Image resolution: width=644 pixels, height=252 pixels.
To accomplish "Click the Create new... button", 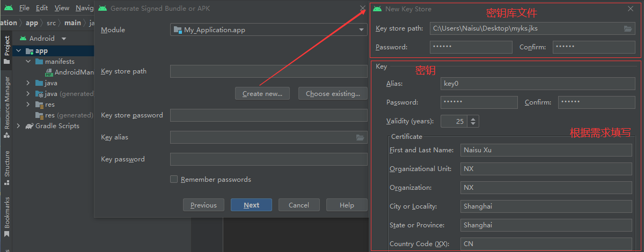I will coord(262,93).
